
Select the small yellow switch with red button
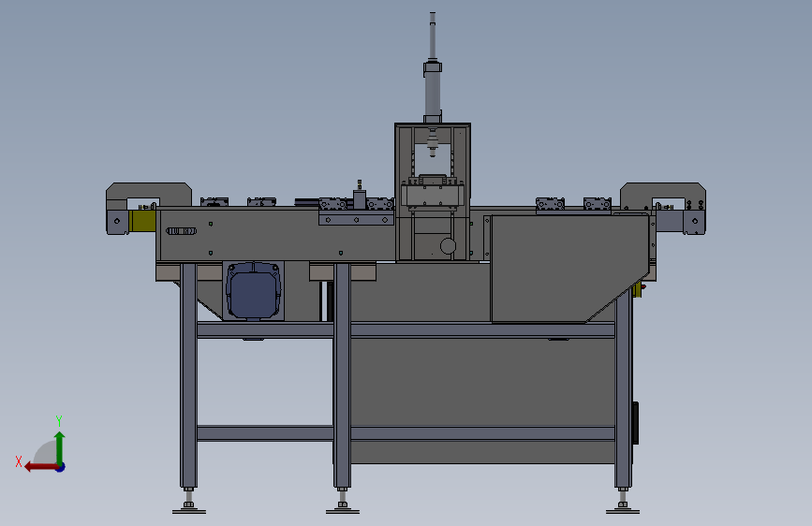coord(638,290)
